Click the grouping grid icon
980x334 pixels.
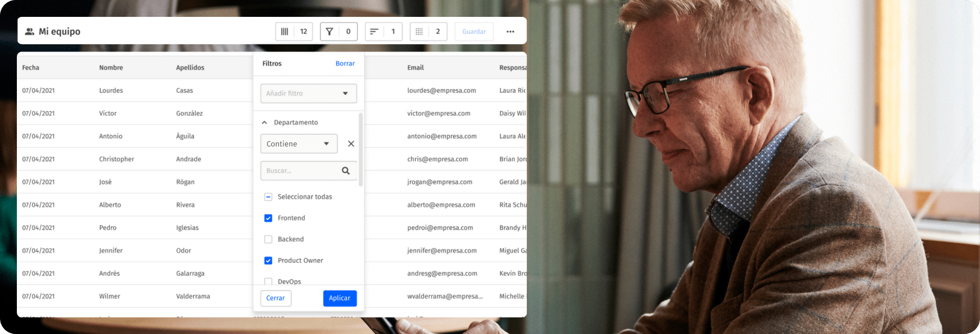pos(419,32)
